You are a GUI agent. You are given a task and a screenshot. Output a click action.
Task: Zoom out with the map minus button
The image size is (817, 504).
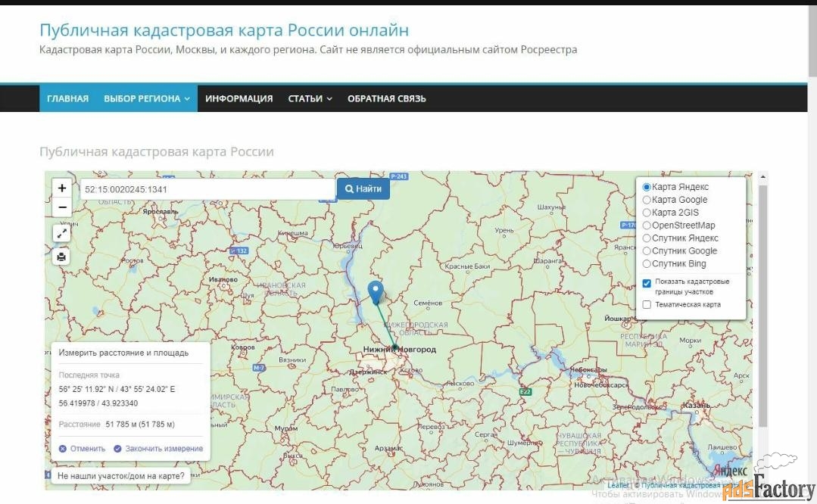click(62, 207)
